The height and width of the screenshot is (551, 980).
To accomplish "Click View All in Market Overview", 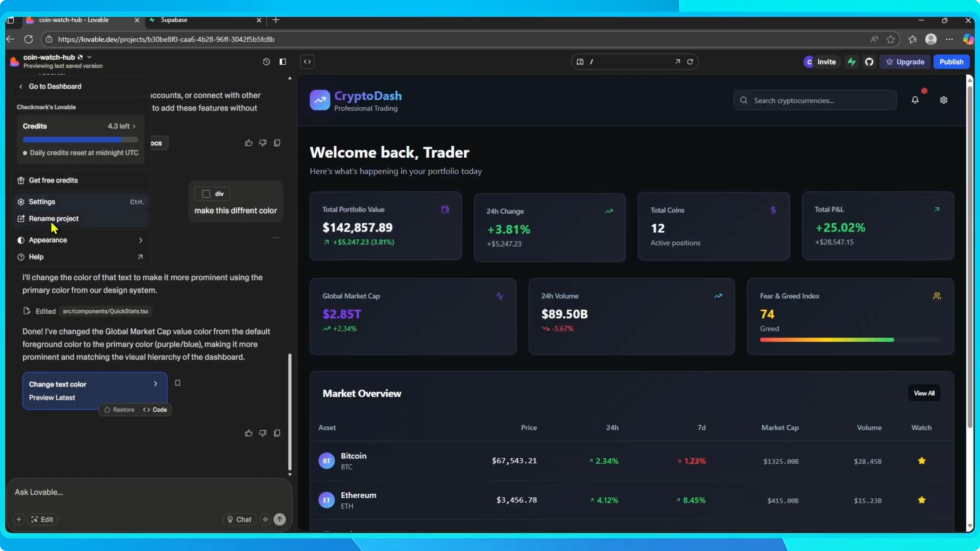I will coord(924,393).
